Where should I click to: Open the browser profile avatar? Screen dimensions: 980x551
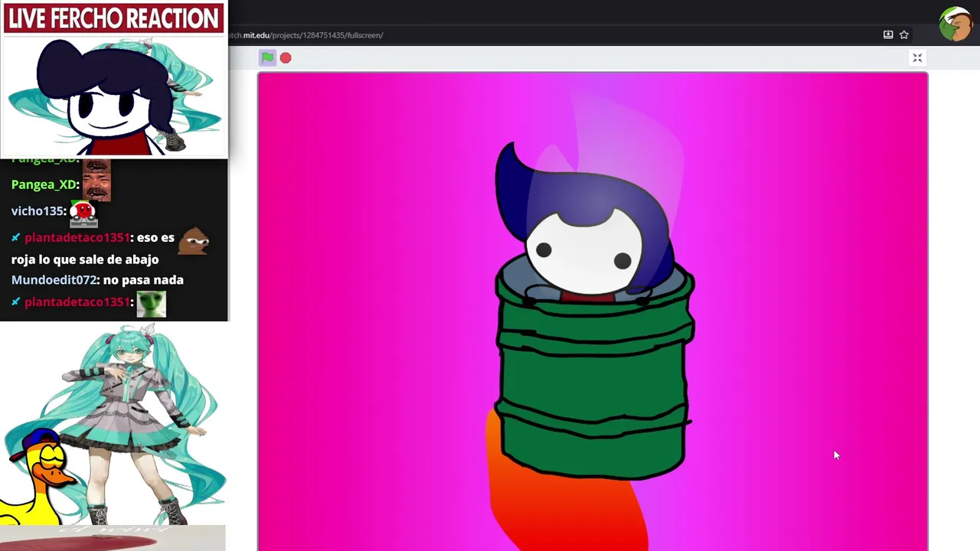tap(955, 24)
